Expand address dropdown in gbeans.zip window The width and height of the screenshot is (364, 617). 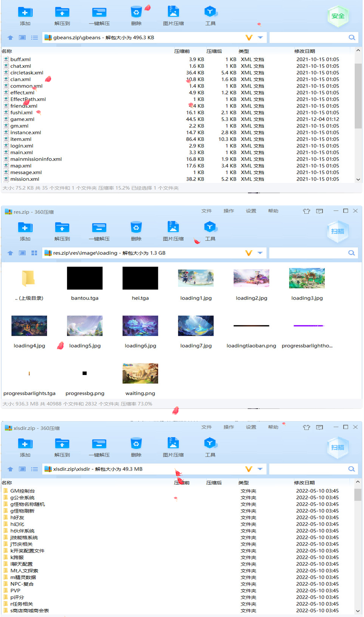[x=260, y=38]
